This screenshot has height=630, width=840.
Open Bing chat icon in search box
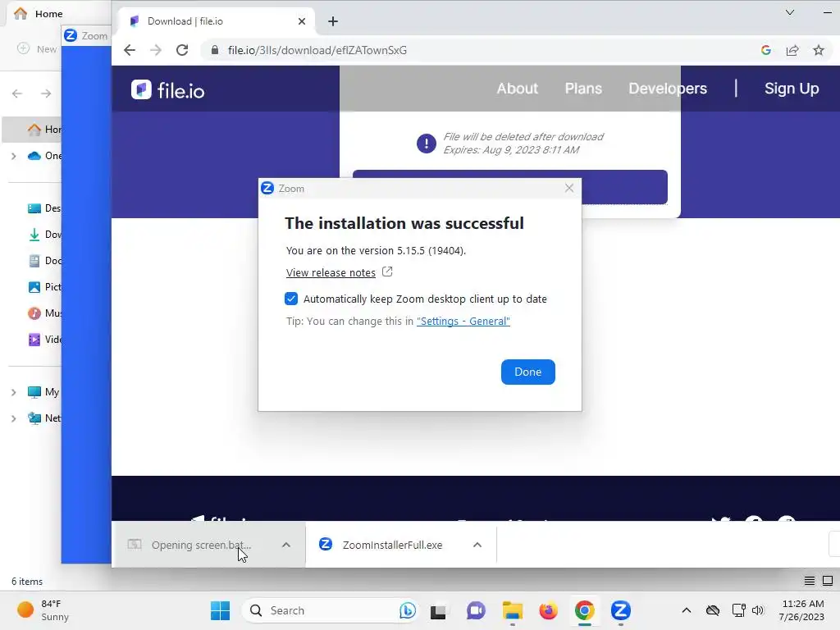[x=407, y=610]
